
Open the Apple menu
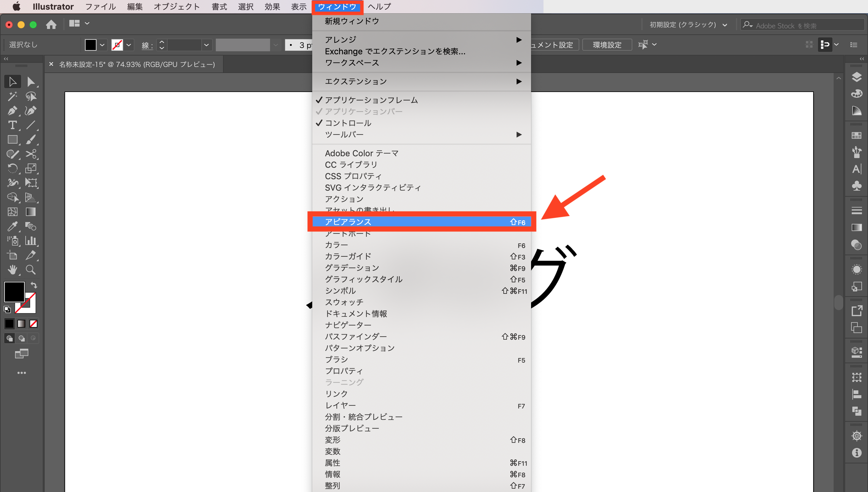16,6
